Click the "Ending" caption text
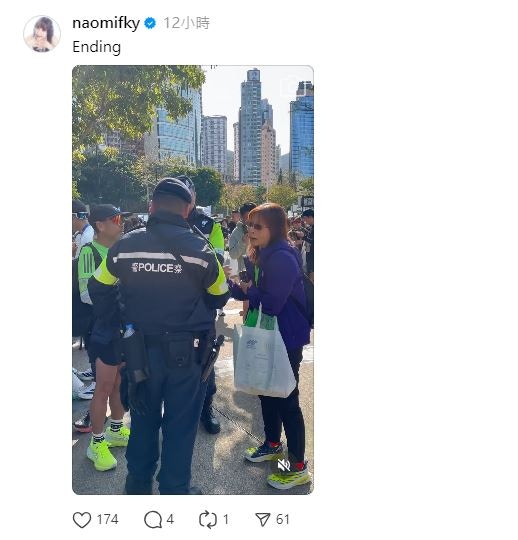 (96, 47)
